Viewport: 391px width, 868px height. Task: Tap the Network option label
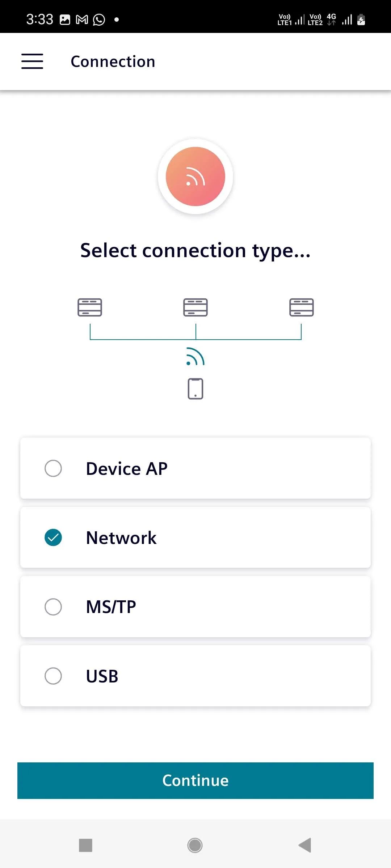(121, 538)
